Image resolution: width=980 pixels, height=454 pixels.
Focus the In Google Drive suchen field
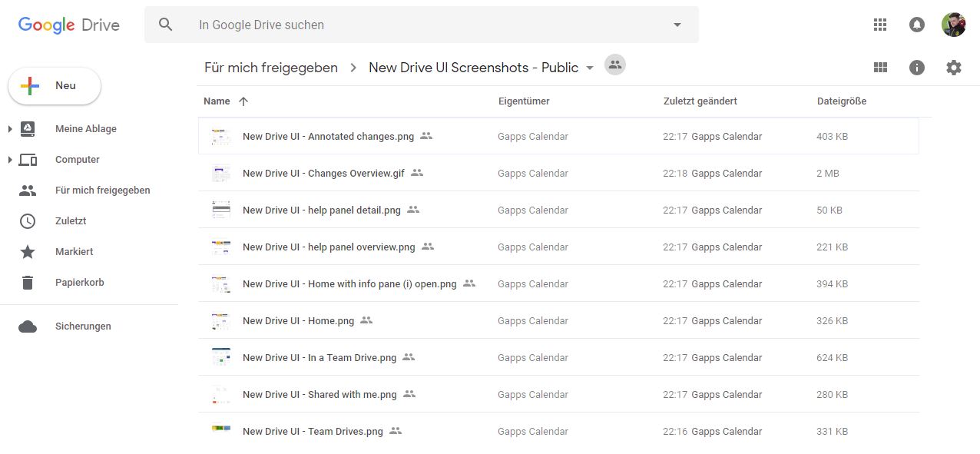[422, 25]
